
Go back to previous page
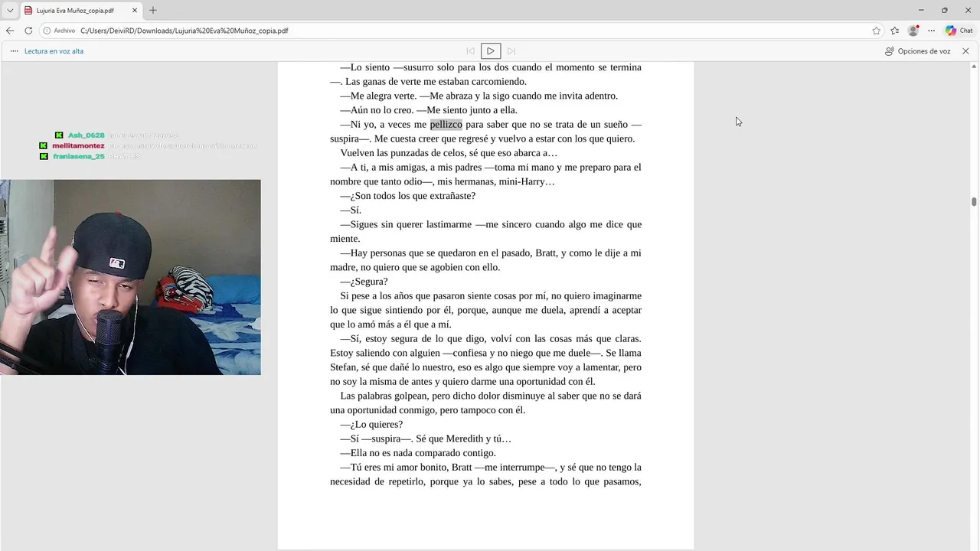(10, 31)
